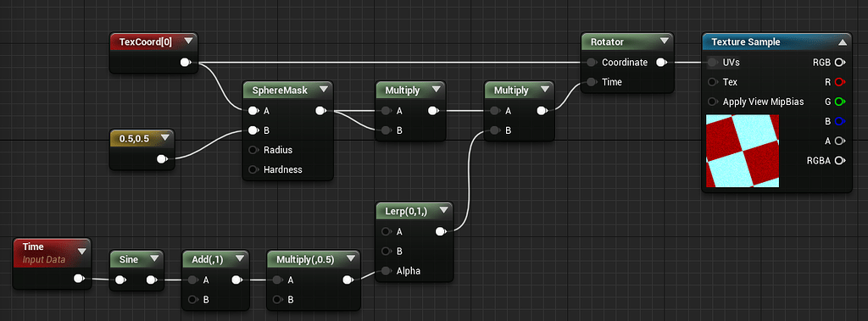Toggle the Lerp(0,1,) node arrow
Viewport: 868px width, 321px height.
443,210
